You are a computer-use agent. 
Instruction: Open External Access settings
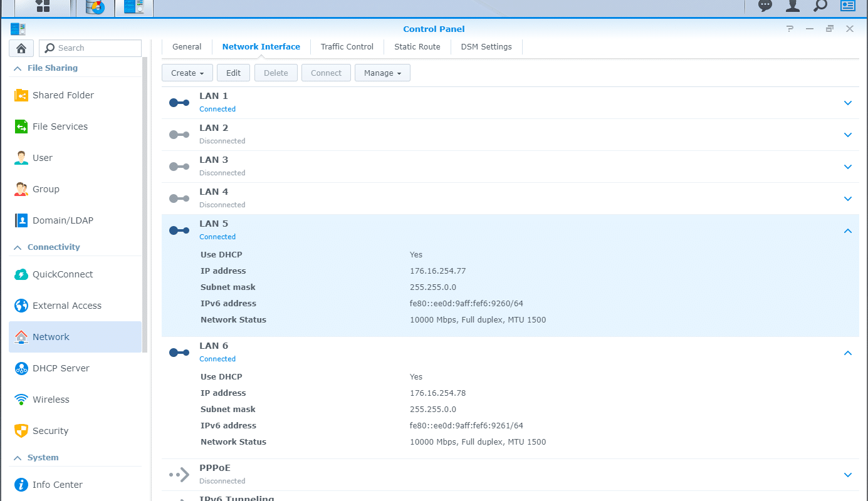coord(75,306)
